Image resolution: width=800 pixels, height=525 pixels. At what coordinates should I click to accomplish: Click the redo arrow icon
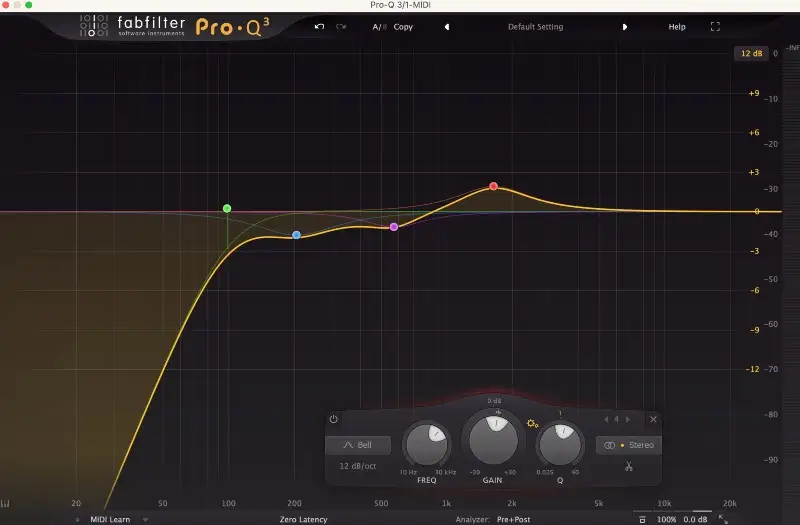[341, 27]
